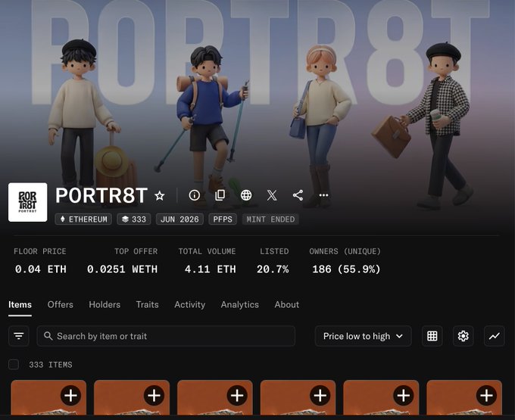Open the Price low to high dropdown
Viewport: 515px width, 420px height.
click(364, 336)
